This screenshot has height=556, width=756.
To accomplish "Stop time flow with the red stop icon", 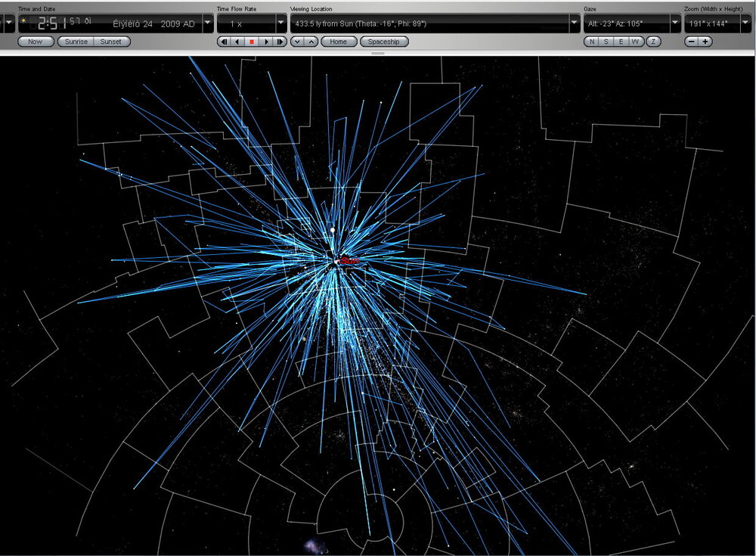I will coord(252,42).
